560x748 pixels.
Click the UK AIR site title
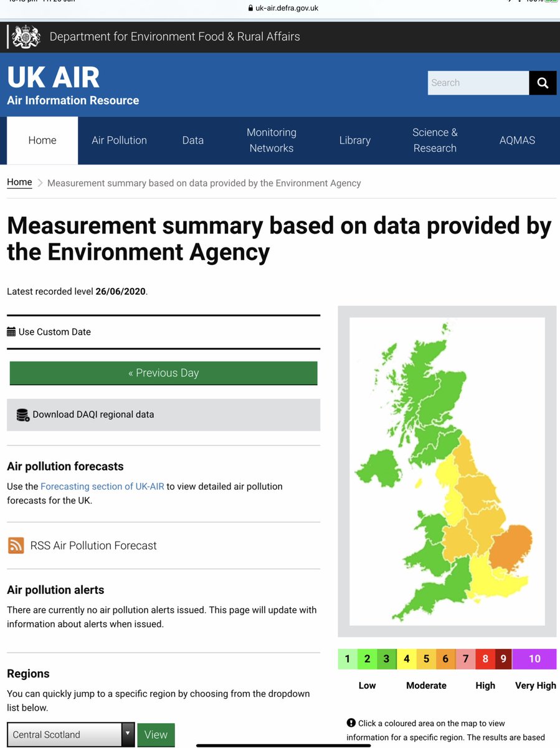coord(53,77)
